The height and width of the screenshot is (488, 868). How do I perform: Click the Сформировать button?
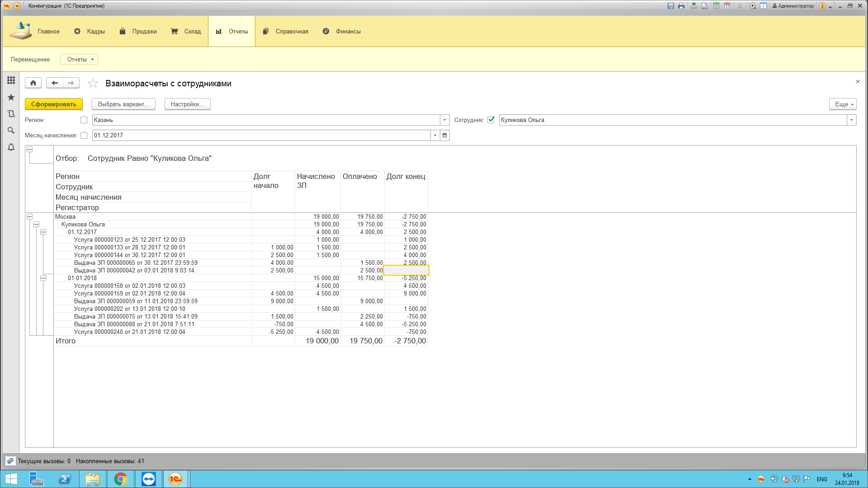point(54,104)
